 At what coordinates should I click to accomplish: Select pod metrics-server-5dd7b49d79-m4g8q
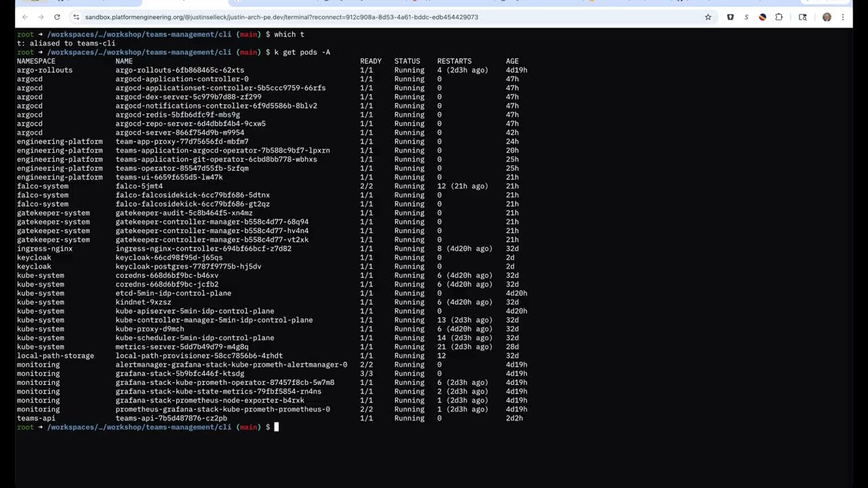(x=182, y=347)
